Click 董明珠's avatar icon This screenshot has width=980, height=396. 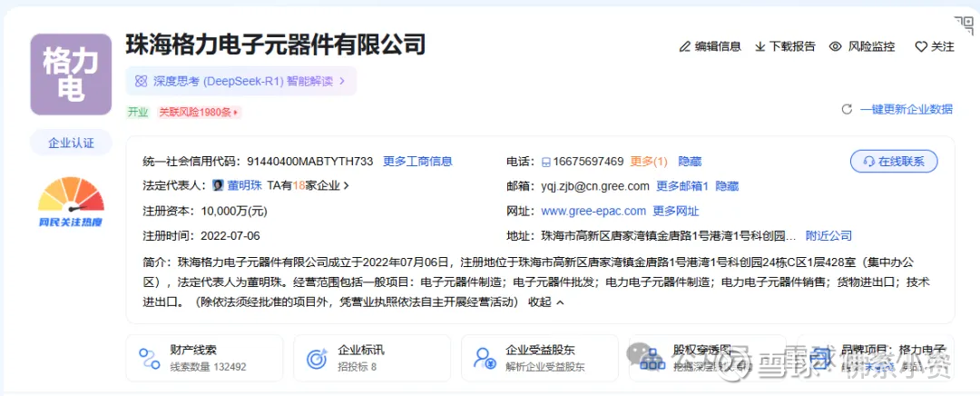click(x=218, y=186)
